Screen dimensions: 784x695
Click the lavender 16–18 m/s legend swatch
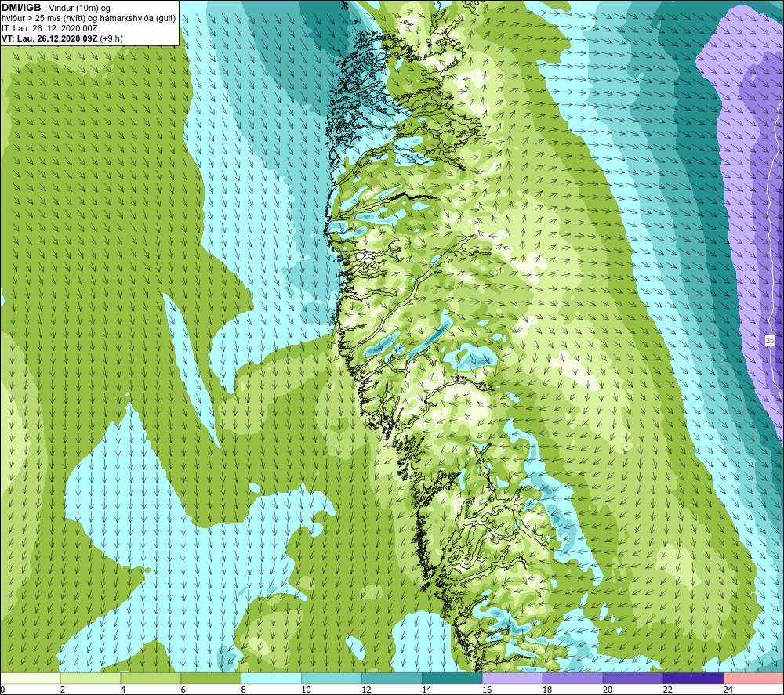[512, 679]
